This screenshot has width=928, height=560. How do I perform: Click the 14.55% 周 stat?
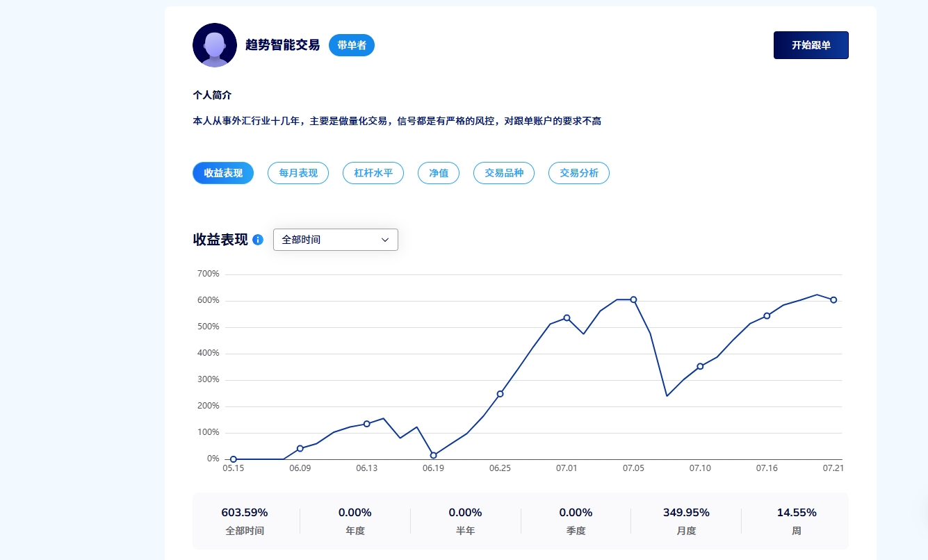click(x=797, y=521)
